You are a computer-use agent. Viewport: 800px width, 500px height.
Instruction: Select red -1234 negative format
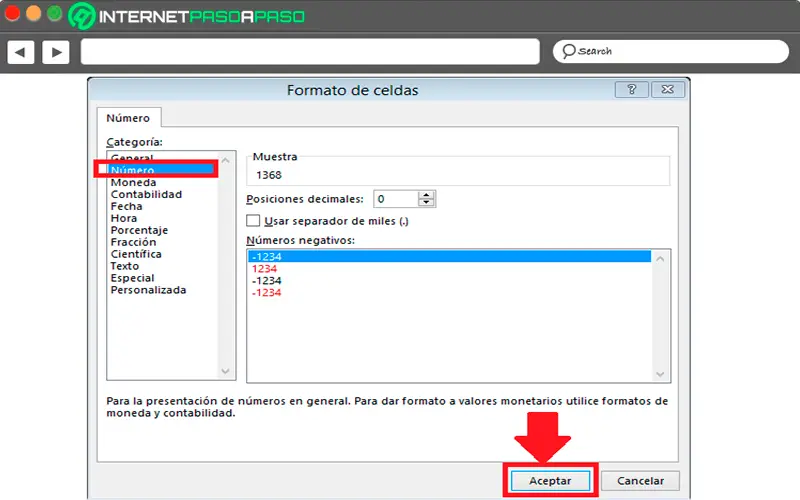[267, 292]
